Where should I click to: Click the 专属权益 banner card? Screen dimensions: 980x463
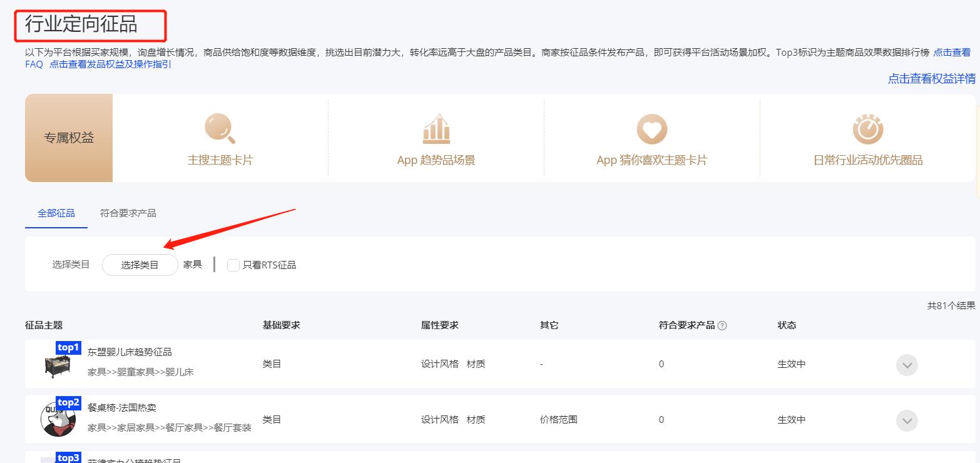click(x=69, y=138)
